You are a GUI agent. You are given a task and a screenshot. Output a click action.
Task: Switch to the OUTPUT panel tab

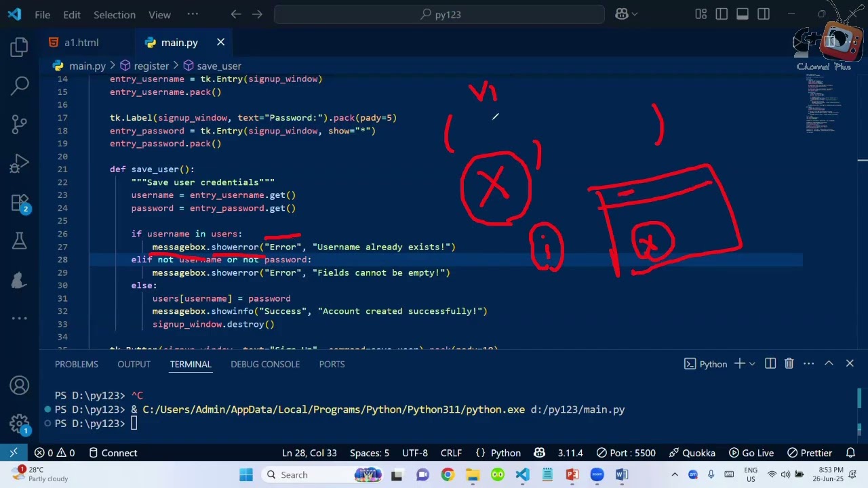[x=134, y=364]
